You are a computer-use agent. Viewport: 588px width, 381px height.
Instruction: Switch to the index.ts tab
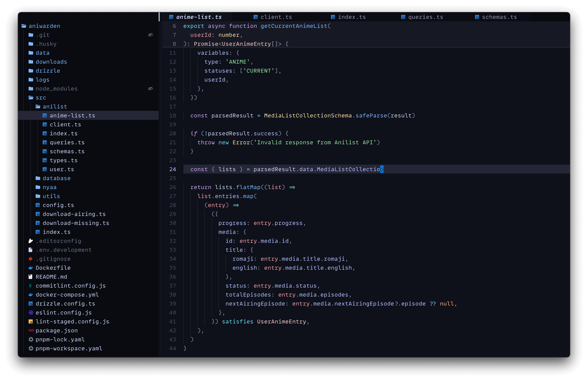[x=348, y=17]
